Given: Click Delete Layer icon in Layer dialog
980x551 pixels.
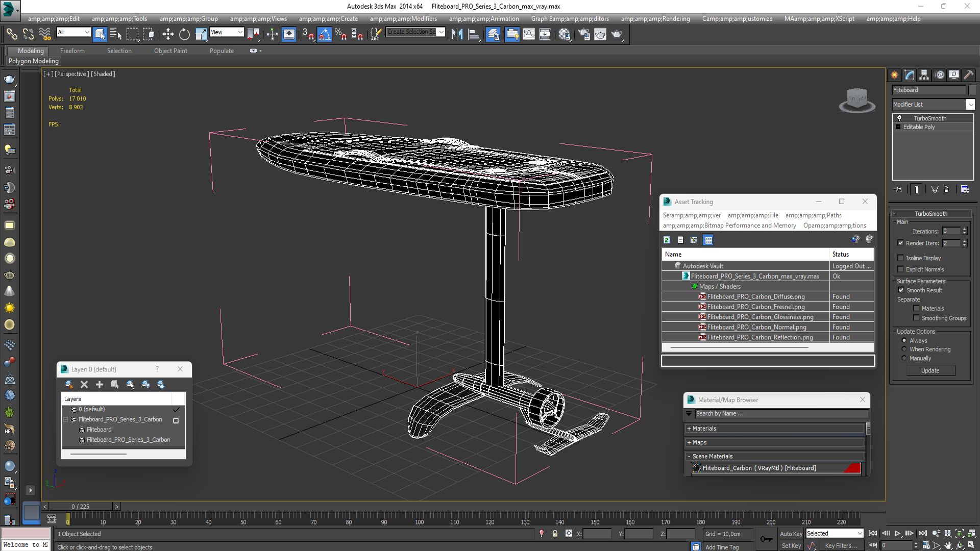Looking at the screenshot, I should pyautogui.click(x=84, y=384).
